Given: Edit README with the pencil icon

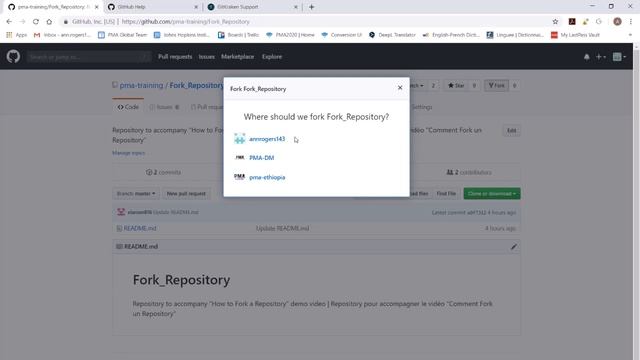Looking at the screenshot, I should [513, 247].
